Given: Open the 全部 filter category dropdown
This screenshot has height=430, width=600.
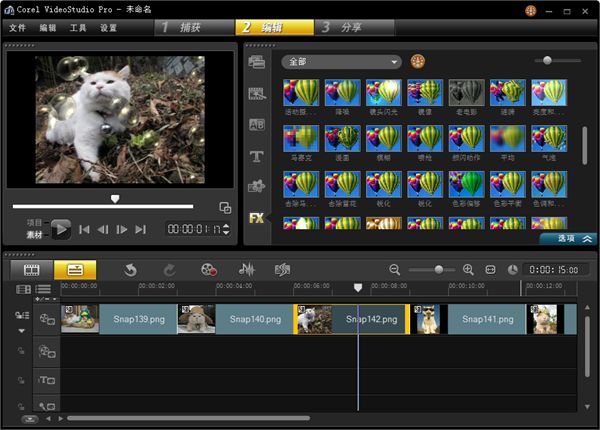Looking at the screenshot, I should 340,62.
